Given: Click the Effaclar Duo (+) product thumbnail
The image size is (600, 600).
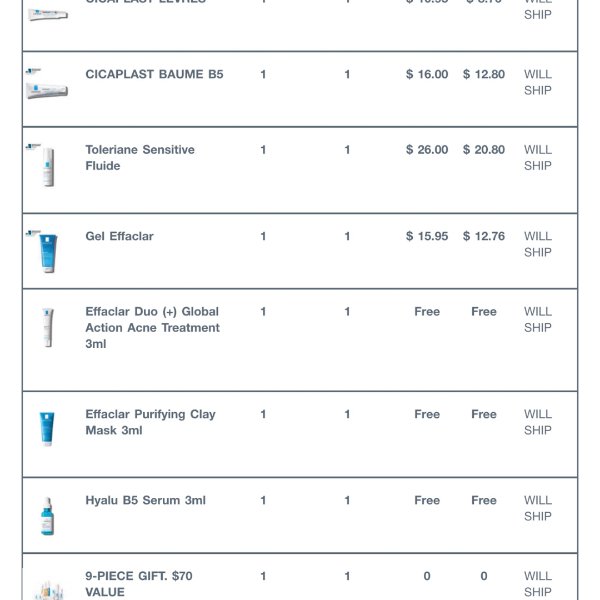Looking at the screenshot, I should click(x=47, y=328).
